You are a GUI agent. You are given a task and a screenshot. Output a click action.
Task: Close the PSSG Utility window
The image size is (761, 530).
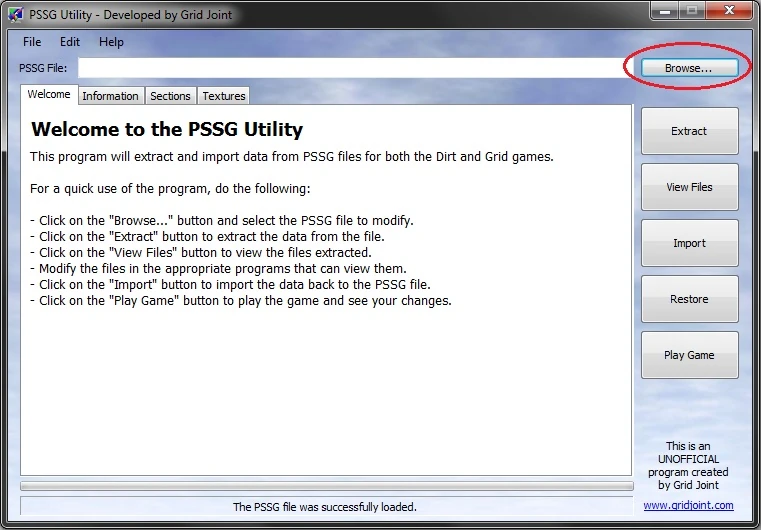click(x=729, y=11)
